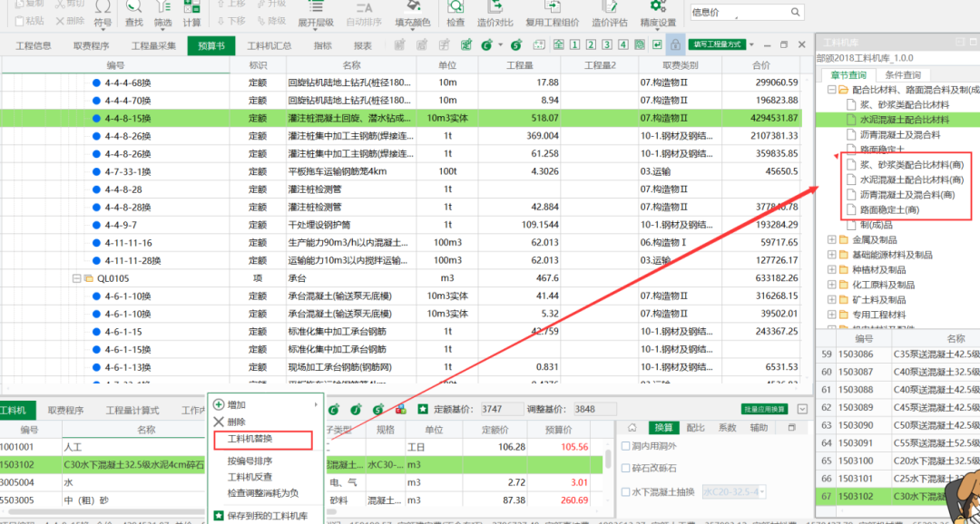Open the 填充颜色 fill color tool

[x=413, y=14]
